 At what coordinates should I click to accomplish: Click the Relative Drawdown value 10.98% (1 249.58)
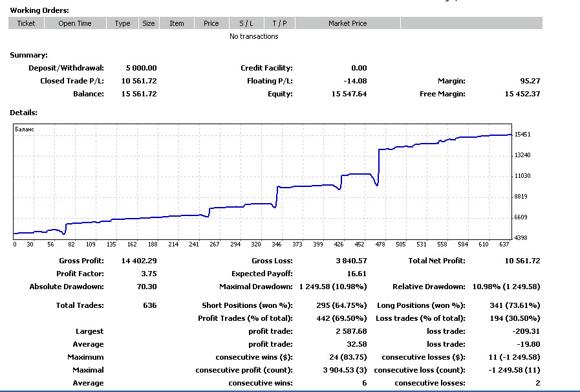506,287
